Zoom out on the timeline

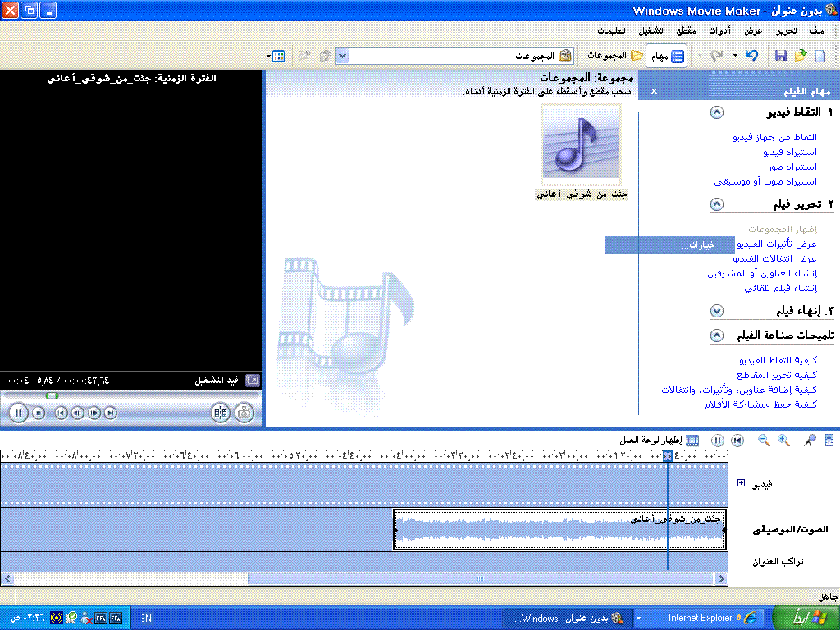pyautogui.click(x=764, y=441)
